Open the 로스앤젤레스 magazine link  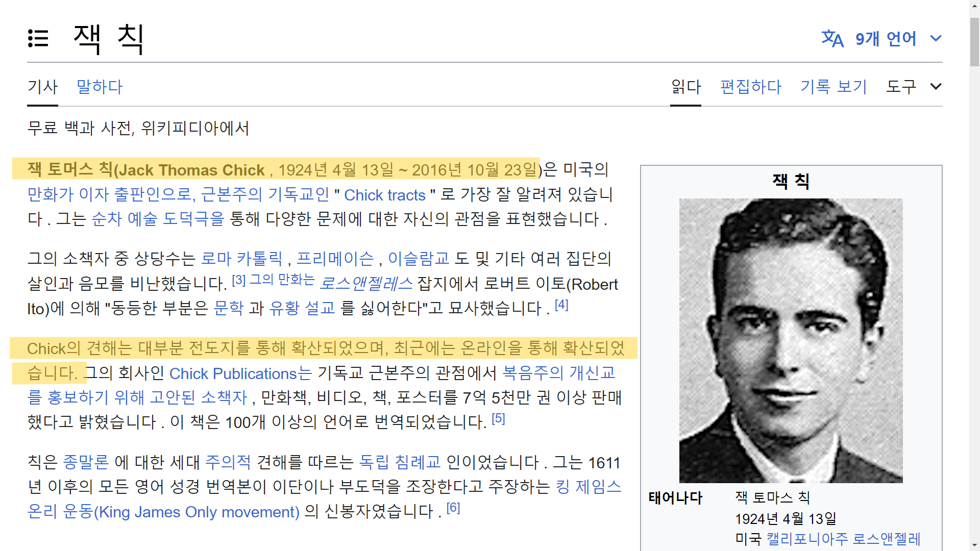click(x=366, y=283)
